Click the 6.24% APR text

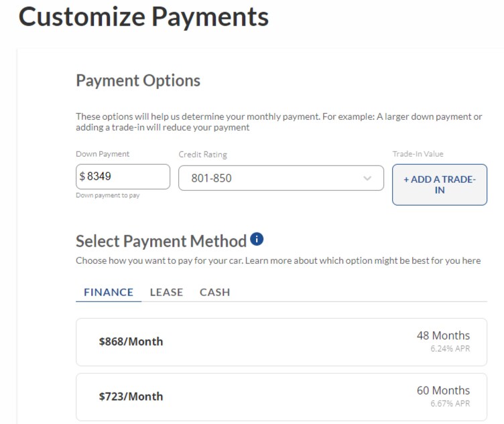pyautogui.click(x=450, y=348)
